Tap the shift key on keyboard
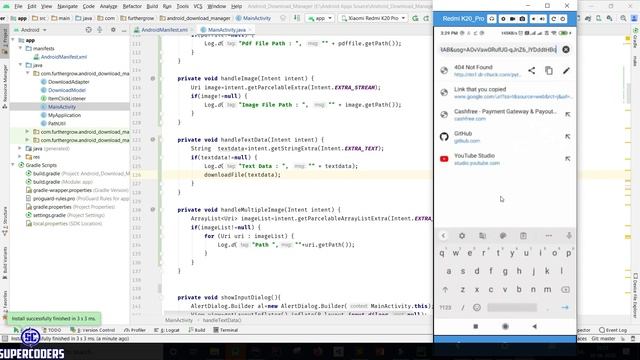Image resolution: width=640 pixels, height=360 pixels. pos(445,289)
